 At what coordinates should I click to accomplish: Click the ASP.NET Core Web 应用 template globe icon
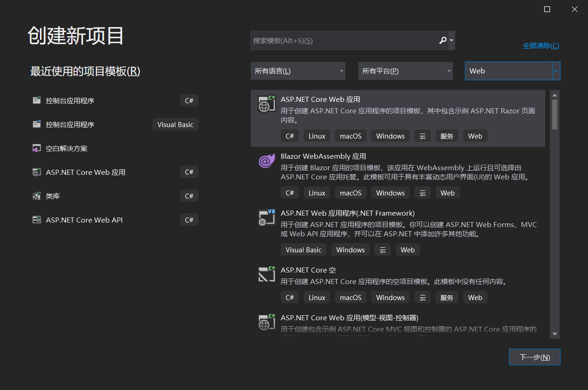[x=266, y=104]
